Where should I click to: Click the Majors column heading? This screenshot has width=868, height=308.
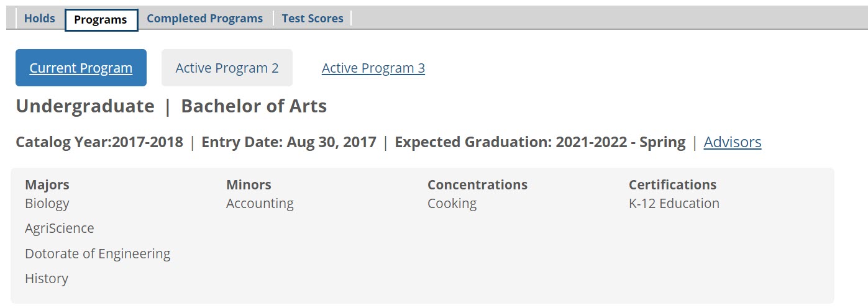point(47,184)
